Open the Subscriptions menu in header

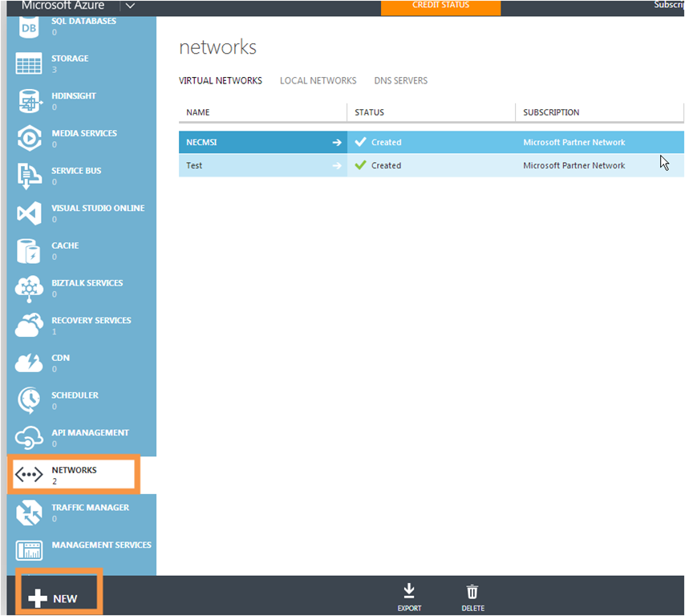669,5
